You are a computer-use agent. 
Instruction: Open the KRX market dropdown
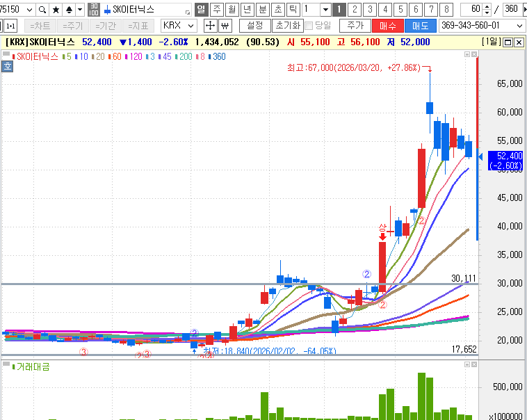coord(179,26)
